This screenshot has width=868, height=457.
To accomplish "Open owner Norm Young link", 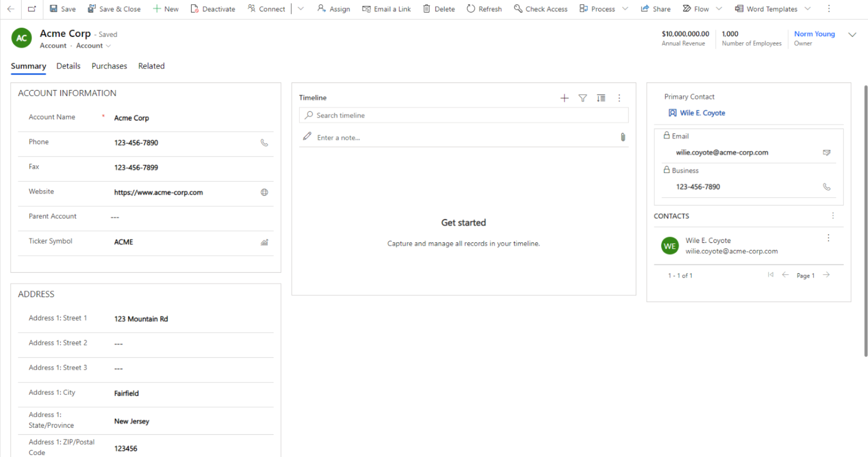I will pos(814,34).
